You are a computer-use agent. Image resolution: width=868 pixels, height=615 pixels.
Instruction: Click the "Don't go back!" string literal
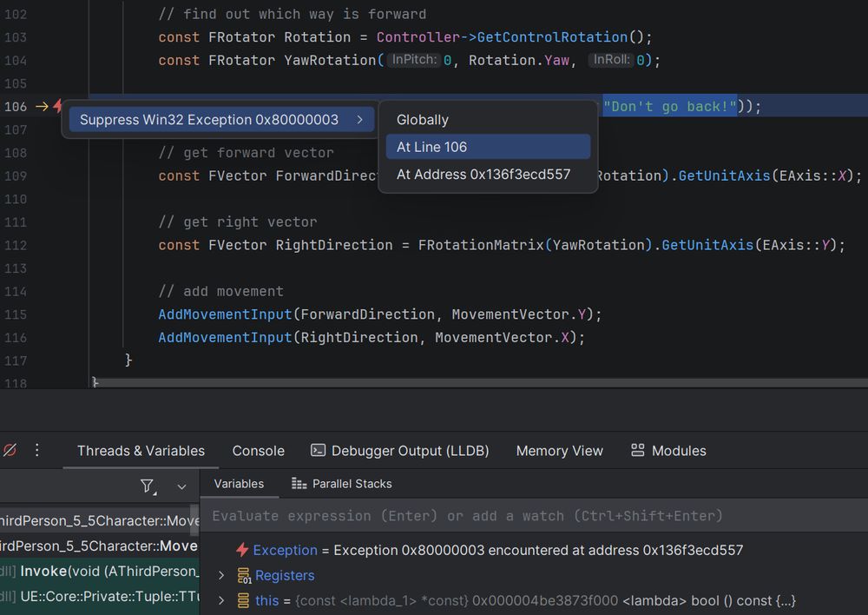point(670,106)
